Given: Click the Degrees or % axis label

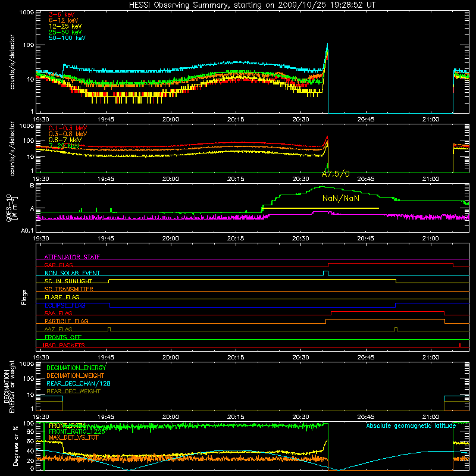Looking at the screenshot, I should tap(15, 446).
